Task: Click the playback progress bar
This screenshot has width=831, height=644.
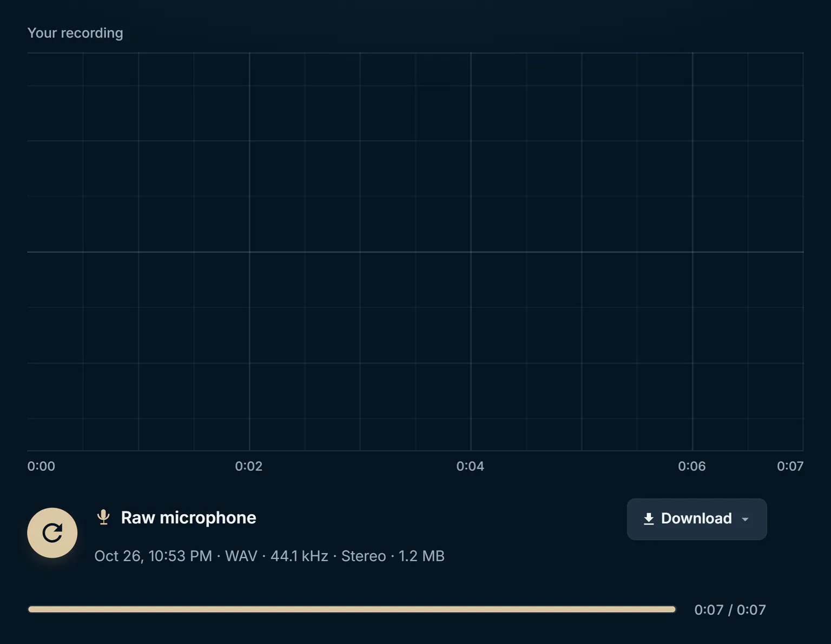Action: (352, 609)
